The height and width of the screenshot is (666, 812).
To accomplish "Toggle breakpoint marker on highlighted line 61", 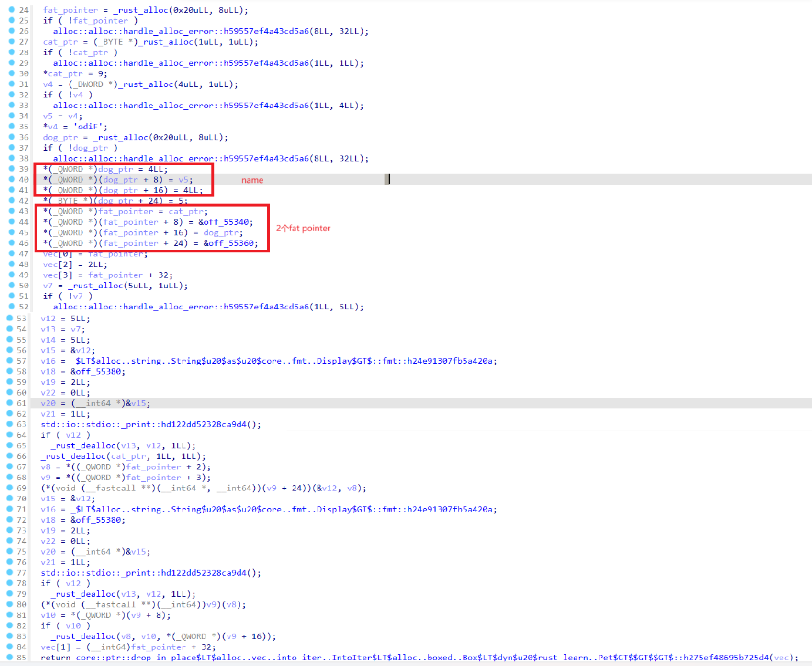I will [9, 403].
